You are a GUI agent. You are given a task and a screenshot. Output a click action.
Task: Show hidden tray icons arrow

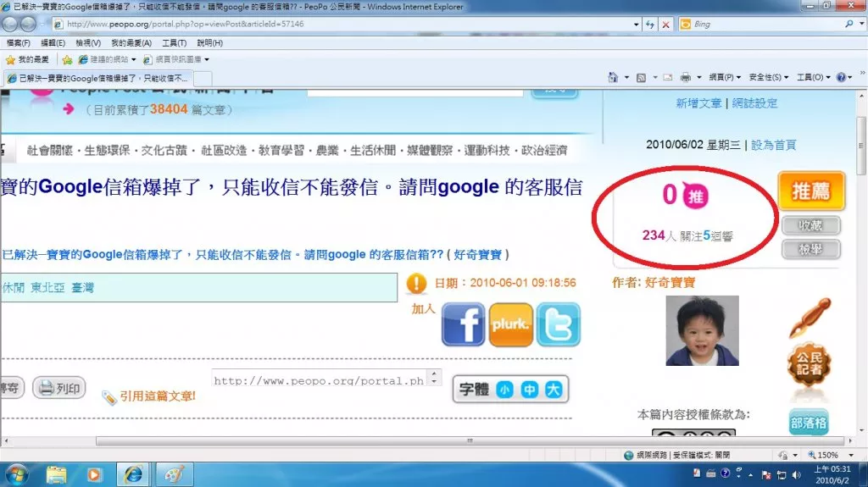[x=751, y=475]
